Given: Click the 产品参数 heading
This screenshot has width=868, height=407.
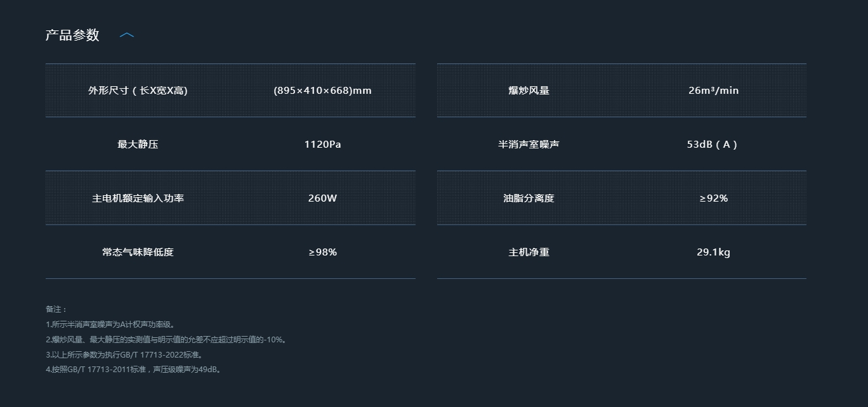Looking at the screenshot, I should click(72, 35).
